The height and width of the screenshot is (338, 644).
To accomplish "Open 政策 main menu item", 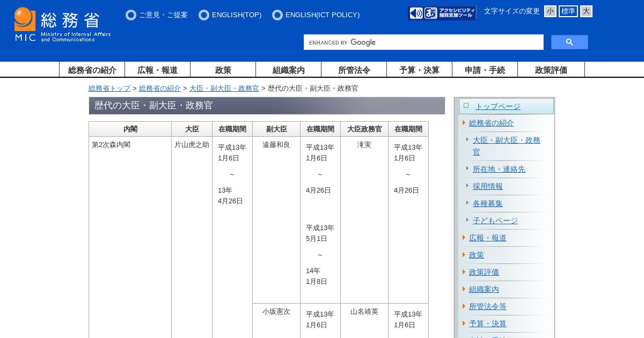I will pyautogui.click(x=223, y=70).
